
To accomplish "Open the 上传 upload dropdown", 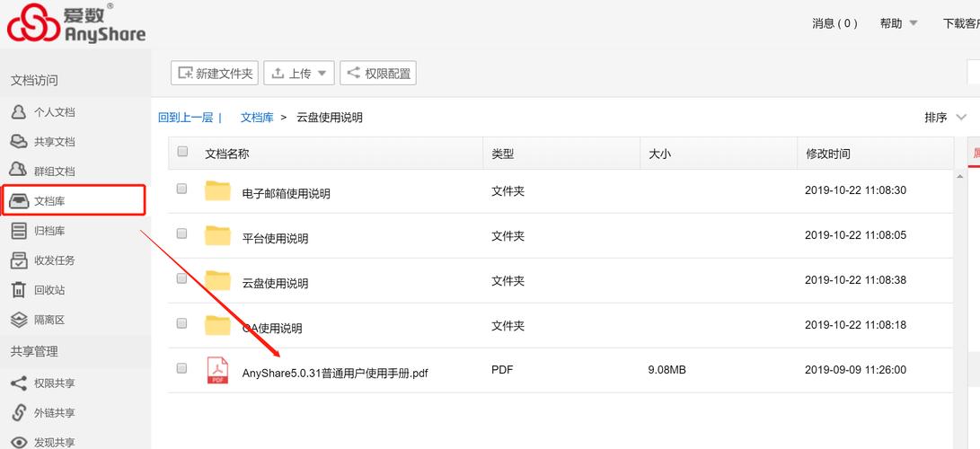I will (x=299, y=73).
